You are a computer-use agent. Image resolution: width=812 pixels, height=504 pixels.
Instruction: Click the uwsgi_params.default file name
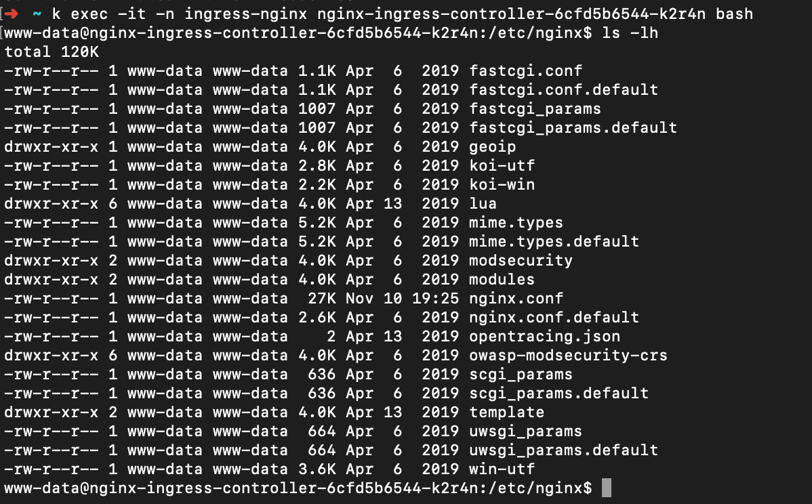563,450
